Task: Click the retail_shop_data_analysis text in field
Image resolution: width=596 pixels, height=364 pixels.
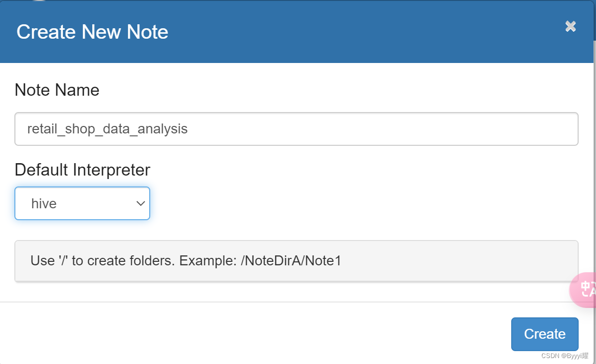Action: [x=107, y=129]
